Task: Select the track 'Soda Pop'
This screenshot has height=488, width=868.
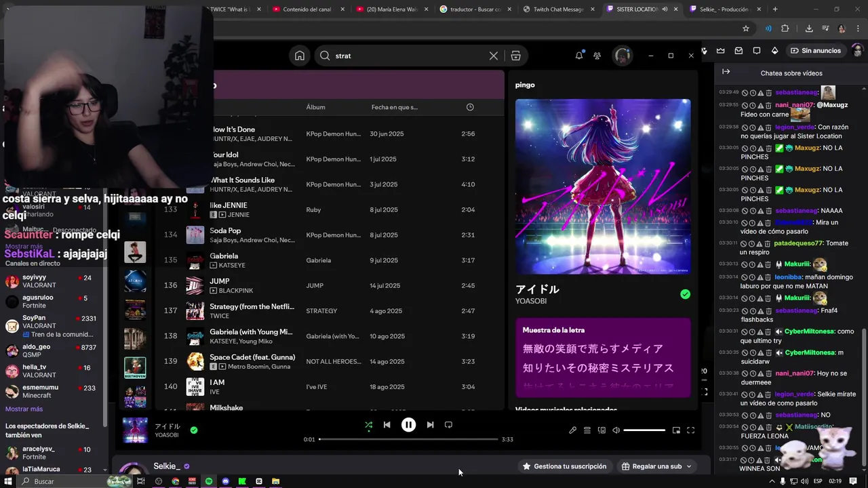Action: pyautogui.click(x=330, y=235)
